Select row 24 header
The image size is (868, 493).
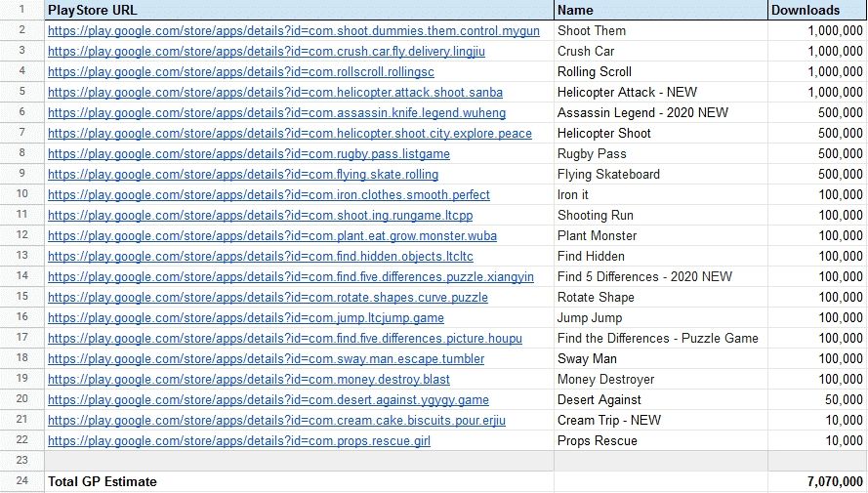coord(21,481)
